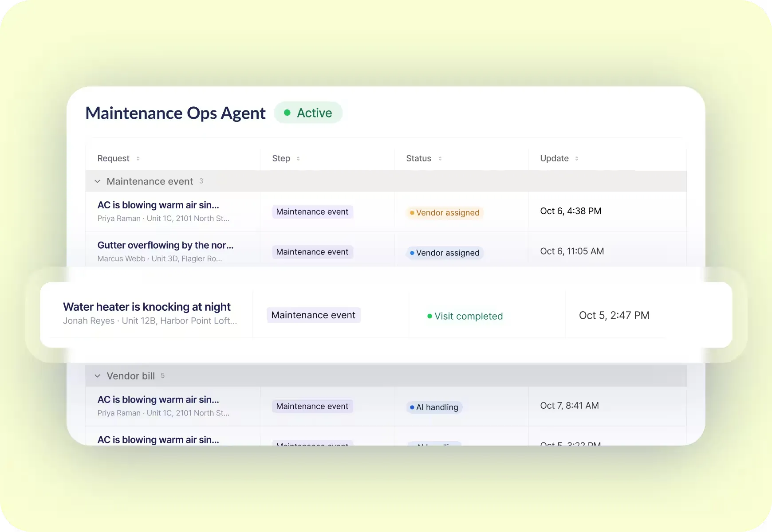
Task: Click the AI handling status for Oct 7
Action: point(434,407)
